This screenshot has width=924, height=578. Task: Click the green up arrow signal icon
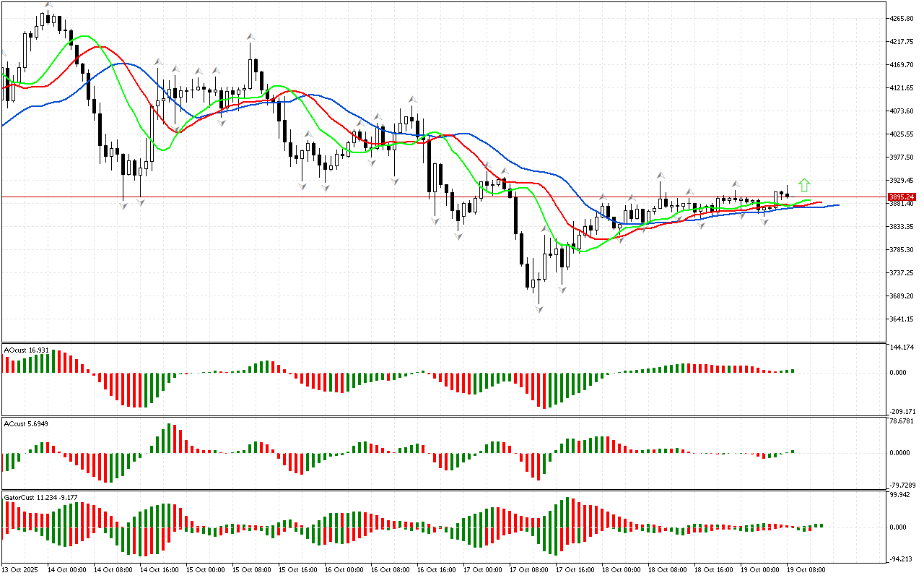pyautogui.click(x=804, y=185)
